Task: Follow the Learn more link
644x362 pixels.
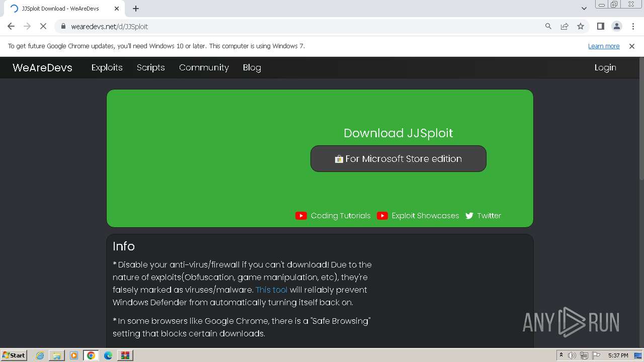Action: click(x=604, y=46)
